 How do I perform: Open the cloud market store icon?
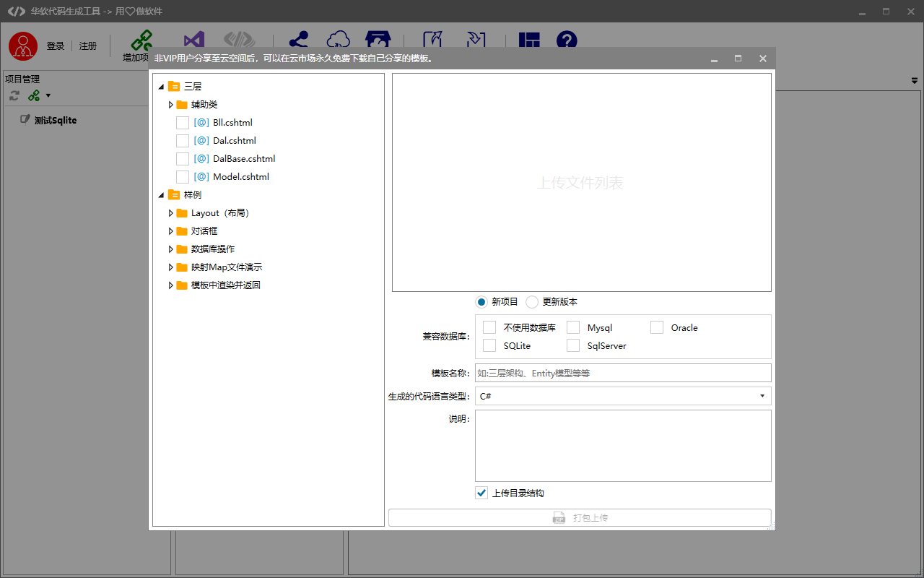(x=377, y=40)
